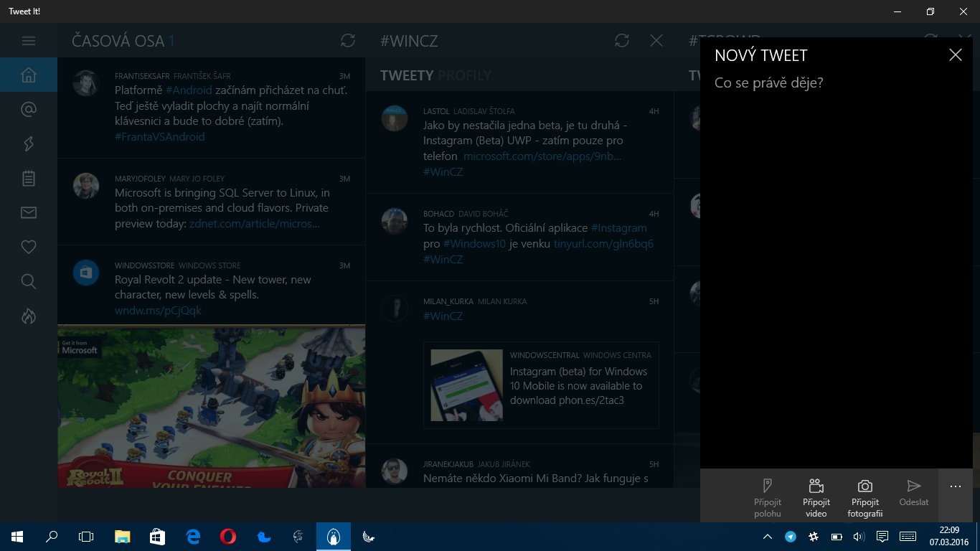Select the FRANTISEKSAFR username
The width and height of the screenshot is (980, 551).
141,76
